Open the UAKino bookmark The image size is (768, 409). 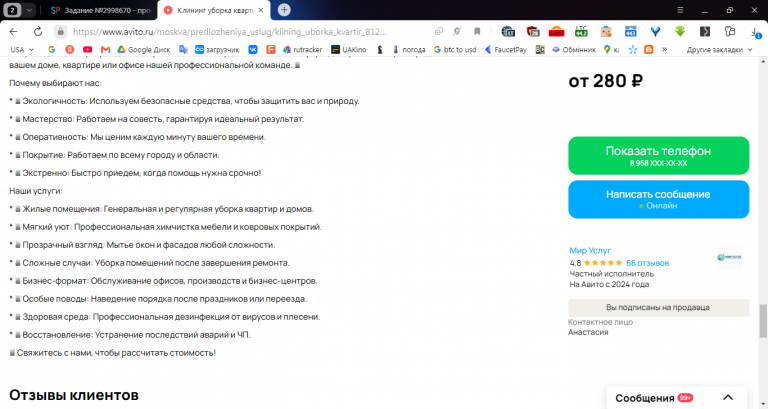click(348, 49)
